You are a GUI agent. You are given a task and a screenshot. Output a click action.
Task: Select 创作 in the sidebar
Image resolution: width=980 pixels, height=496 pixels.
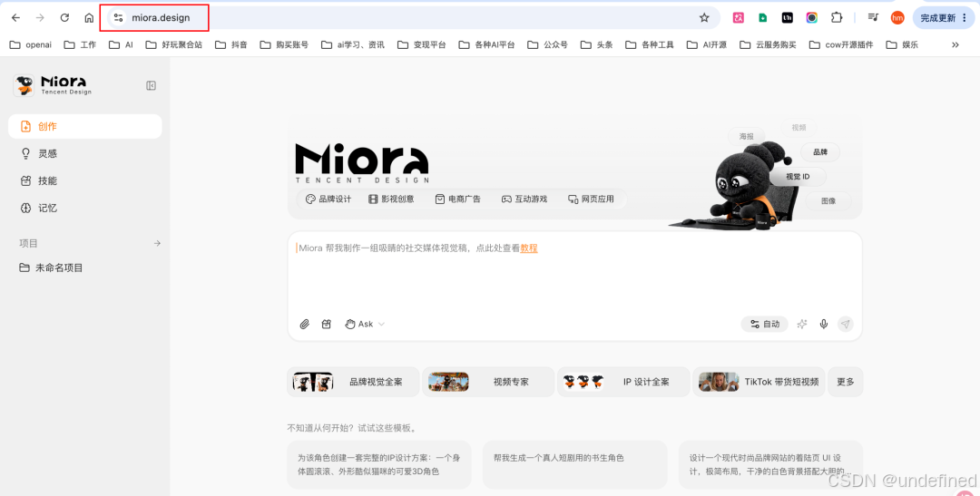pos(85,126)
